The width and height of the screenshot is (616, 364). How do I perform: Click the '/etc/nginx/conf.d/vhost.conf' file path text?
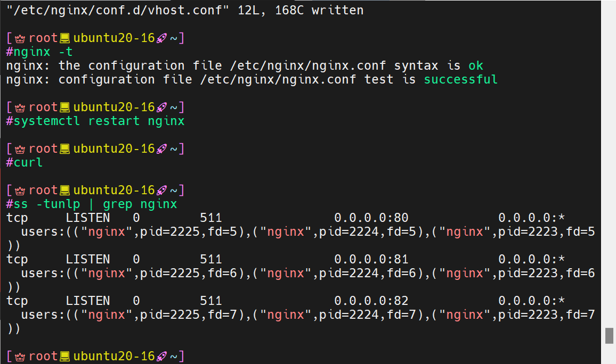tap(118, 10)
